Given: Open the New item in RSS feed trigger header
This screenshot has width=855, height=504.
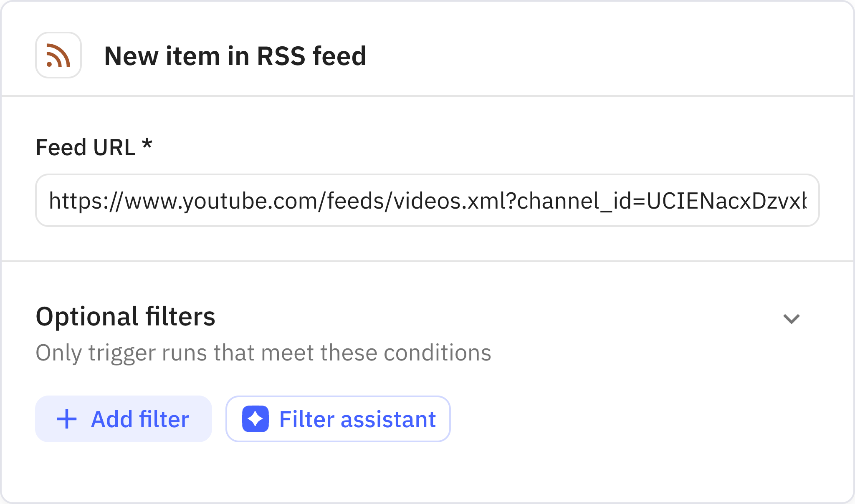Looking at the screenshot, I should point(236,56).
